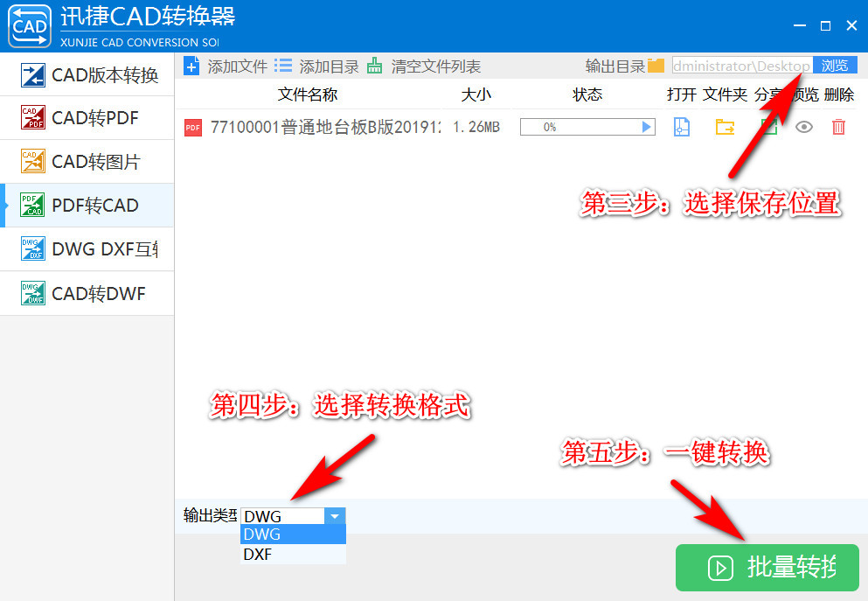This screenshot has width=868, height=601.
Task: Open the CAD版本转换 sidebar tab
Action: 87,74
